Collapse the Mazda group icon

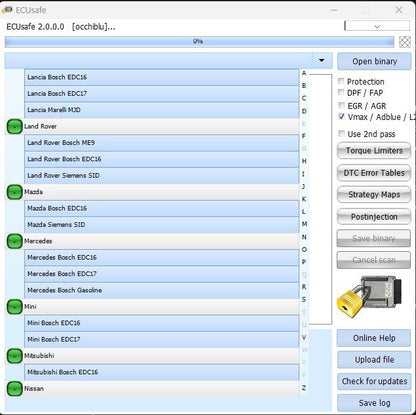14,192
